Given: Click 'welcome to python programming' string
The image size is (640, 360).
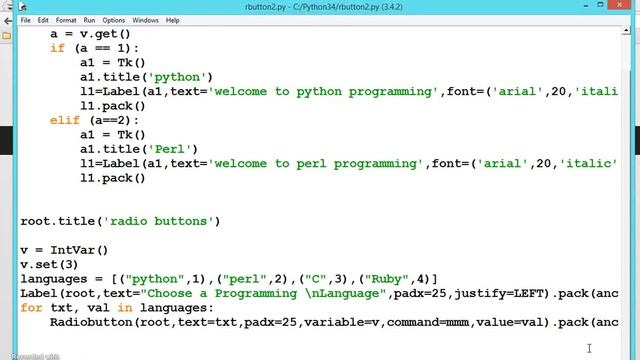Looking at the screenshot, I should [x=323, y=91].
